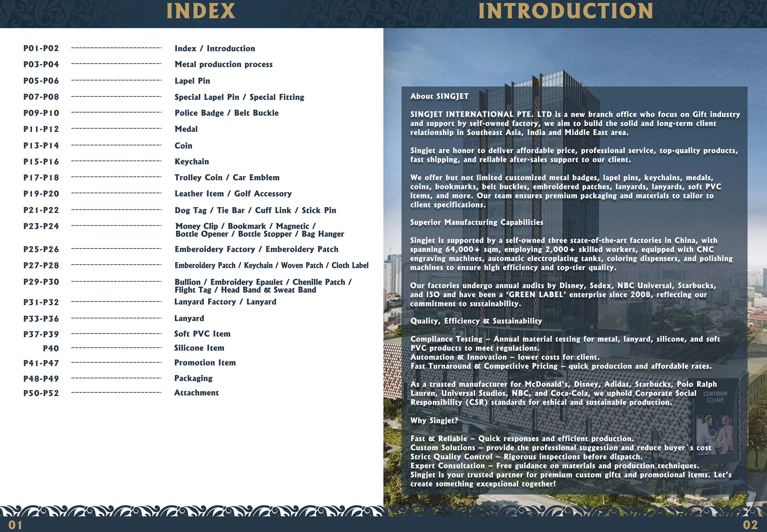The height and width of the screenshot is (532, 767).
Task: Click 'Special Lapel Pin / Special Fitting' entry
Action: 240,97
